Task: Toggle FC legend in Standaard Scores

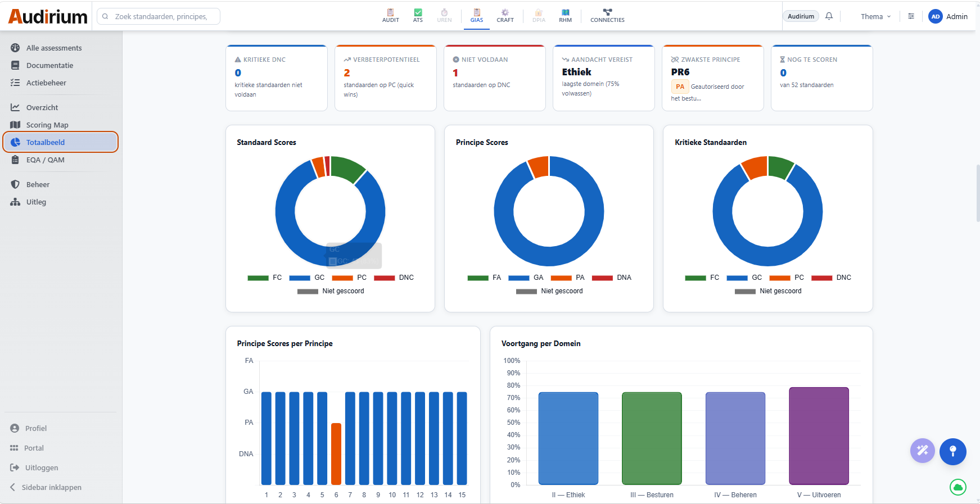Action: 265,278
